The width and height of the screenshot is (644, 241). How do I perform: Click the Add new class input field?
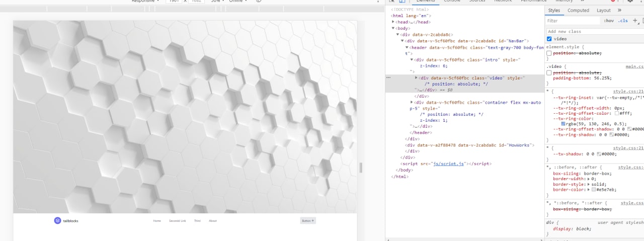pyautogui.click(x=594, y=31)
